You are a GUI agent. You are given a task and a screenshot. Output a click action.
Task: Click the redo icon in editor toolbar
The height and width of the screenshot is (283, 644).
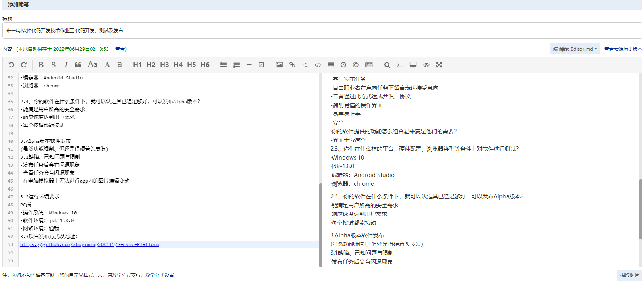24,65
